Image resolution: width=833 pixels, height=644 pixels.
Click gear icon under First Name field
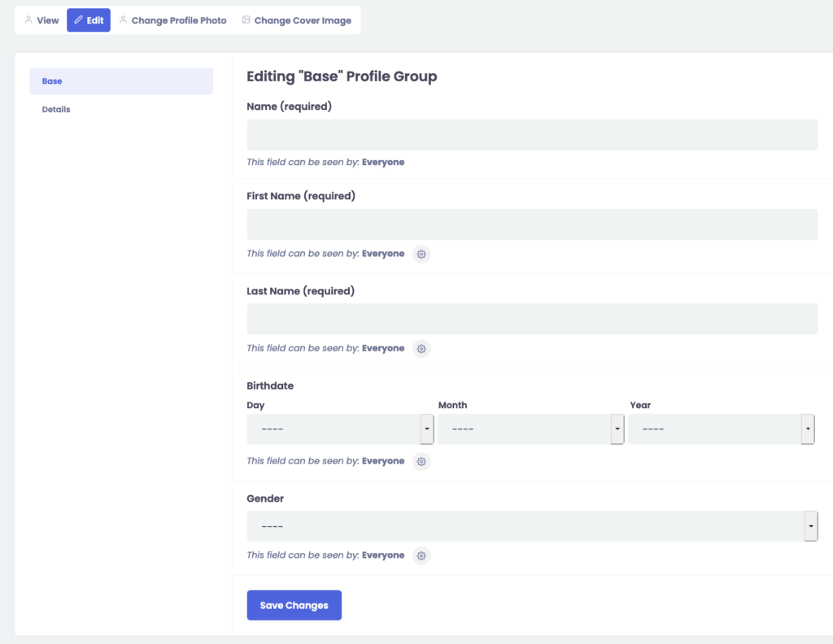click(x=421, y=255)
